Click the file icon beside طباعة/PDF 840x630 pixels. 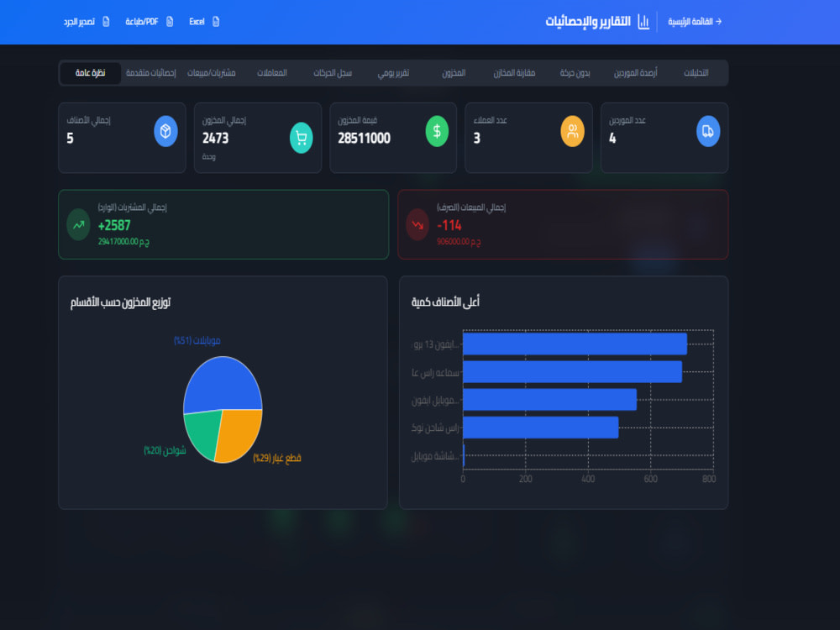point(170,22)
